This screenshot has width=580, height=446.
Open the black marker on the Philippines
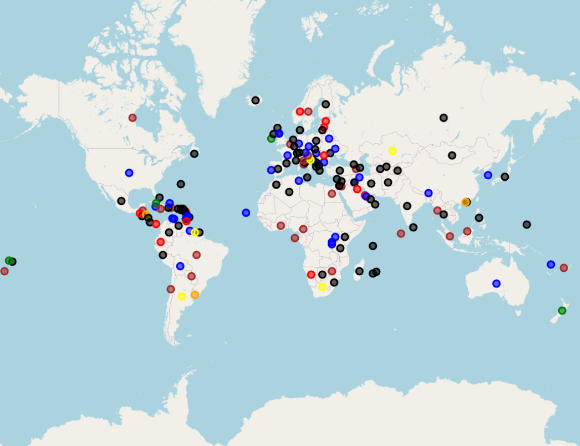tap(479, 218)
